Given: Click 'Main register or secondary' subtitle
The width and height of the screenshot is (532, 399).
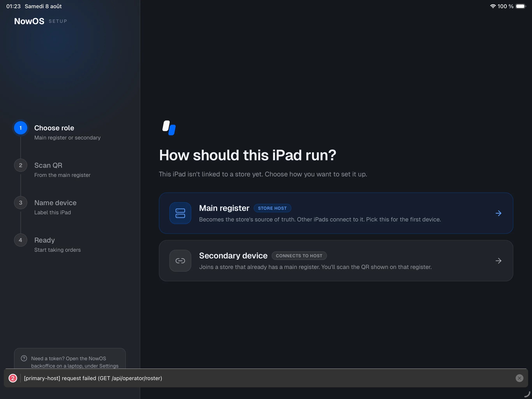Looking at the screenshot, I should coord(67,138).
